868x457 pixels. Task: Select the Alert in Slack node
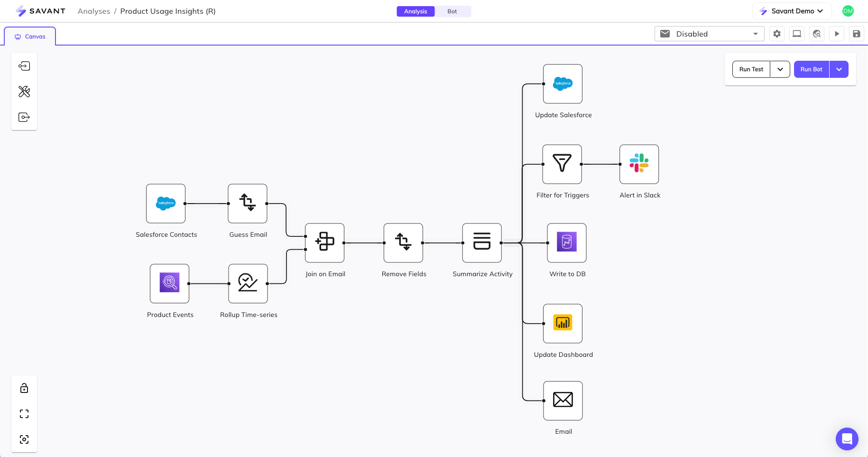(x=639, y=164)
